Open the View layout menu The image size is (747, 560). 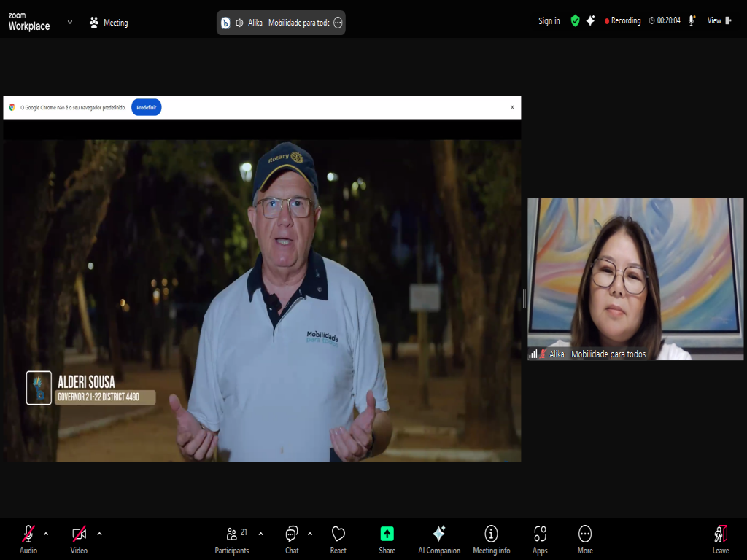[x=719, y=21]
